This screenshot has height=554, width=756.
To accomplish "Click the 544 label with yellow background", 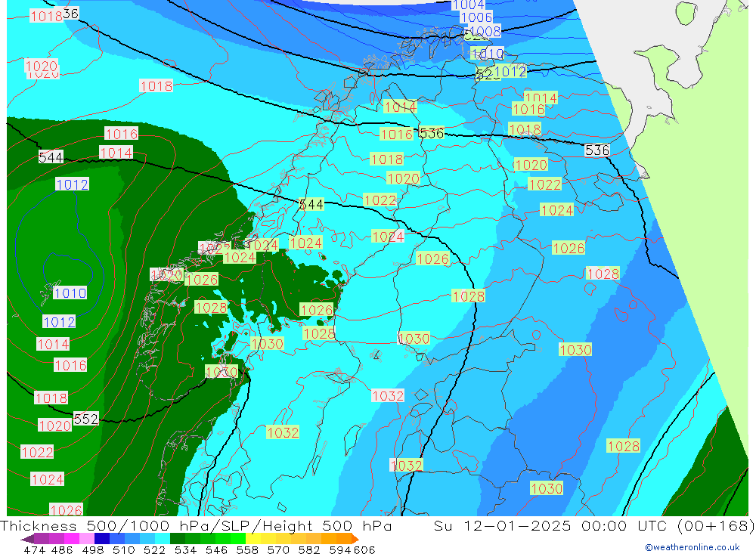I will [x=311, y=204].
